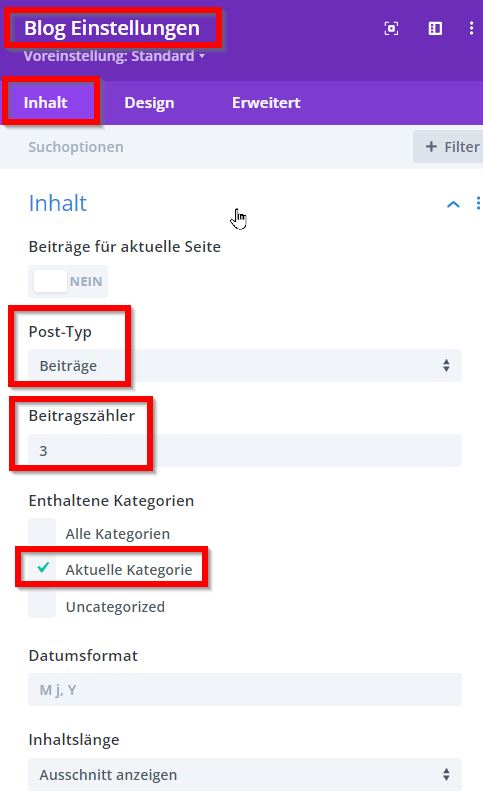Open the Inhalt section options dots

478,203
